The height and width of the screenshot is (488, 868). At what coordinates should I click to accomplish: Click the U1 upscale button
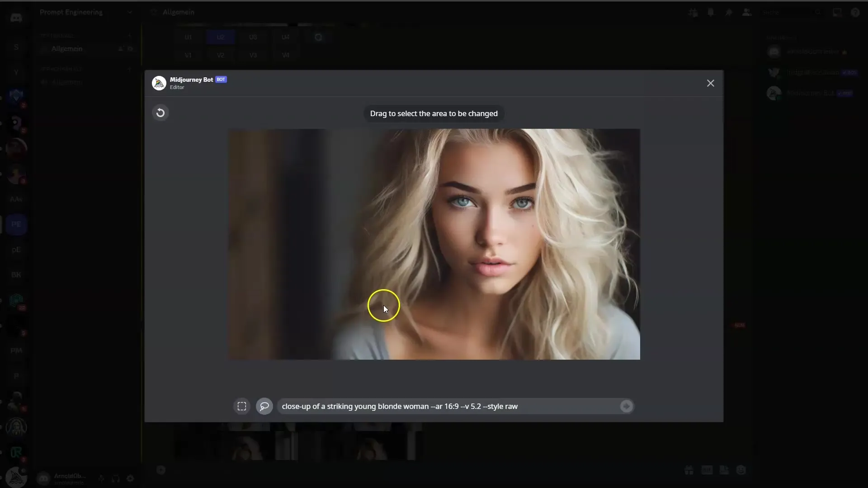188,37
